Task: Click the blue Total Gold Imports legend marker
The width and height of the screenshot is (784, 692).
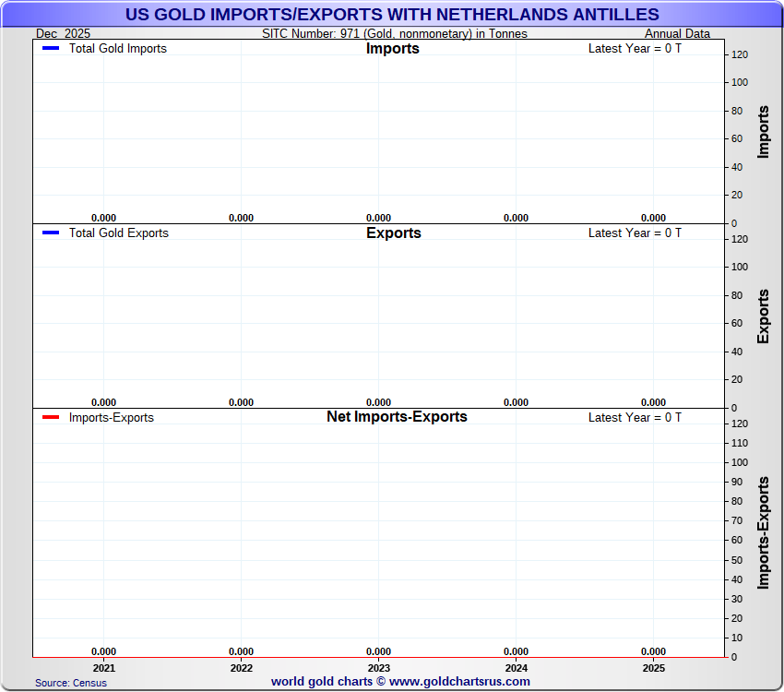Action: click(51, 48)
